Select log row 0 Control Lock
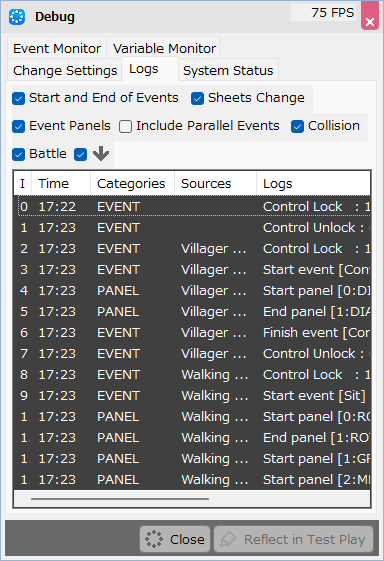Viewport: 384px width, 561px height. pyautogui.click(x=192, y=206)
